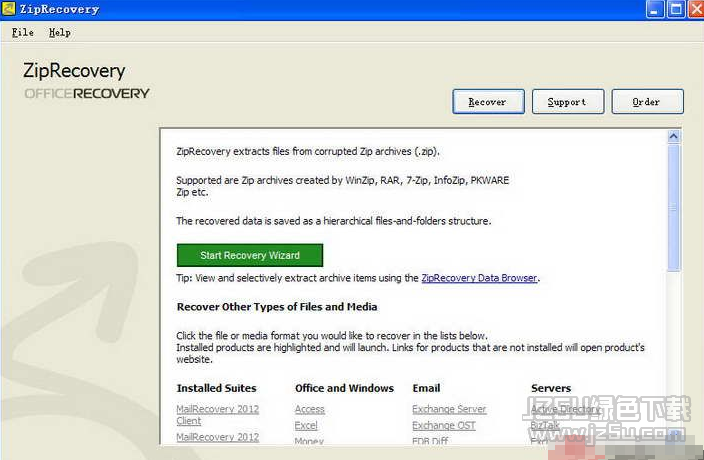Open the Exchange OST link

444,425
